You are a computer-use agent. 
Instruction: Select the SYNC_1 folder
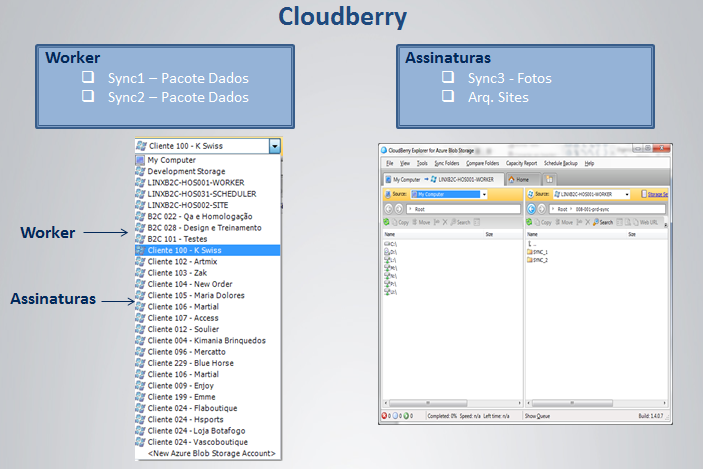[538, 252]
